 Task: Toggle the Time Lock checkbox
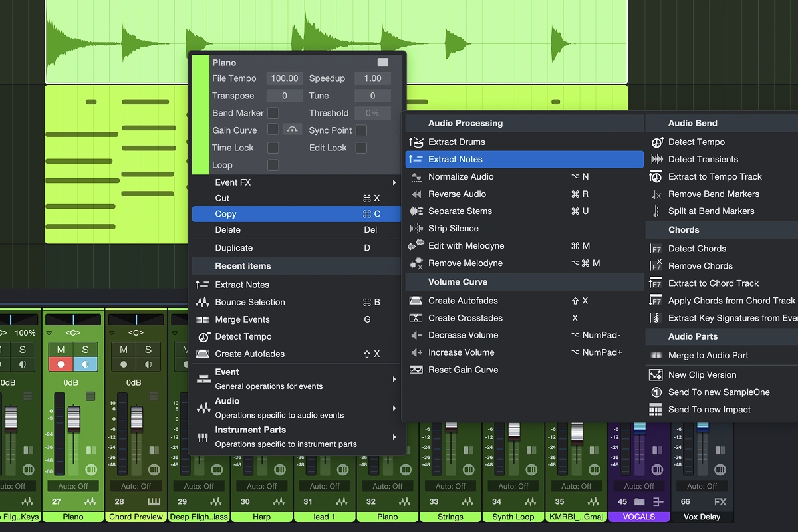[x=273, y=148]
